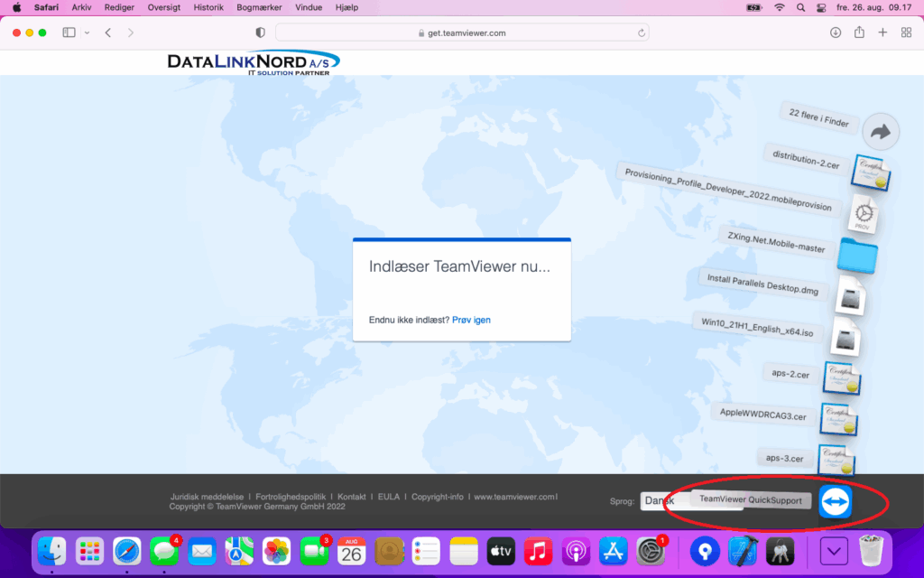Open Install Parallels Desktop.dmg file

tap(848, 295)
